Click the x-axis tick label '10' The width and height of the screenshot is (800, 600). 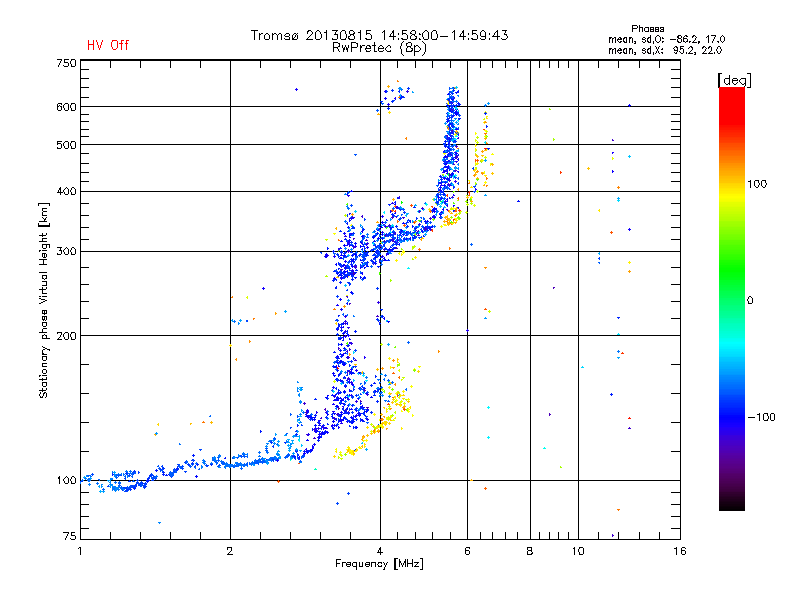[x=578, y=551]
